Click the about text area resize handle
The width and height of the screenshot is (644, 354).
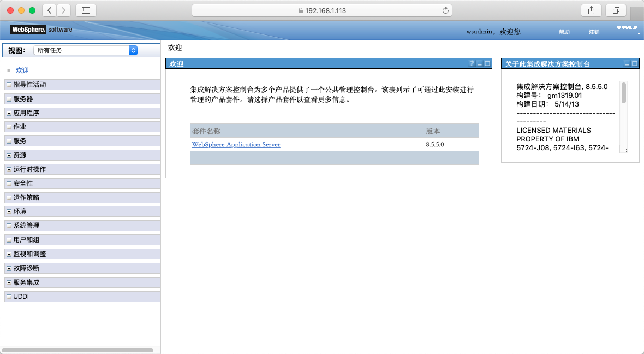tap(625, 150)
